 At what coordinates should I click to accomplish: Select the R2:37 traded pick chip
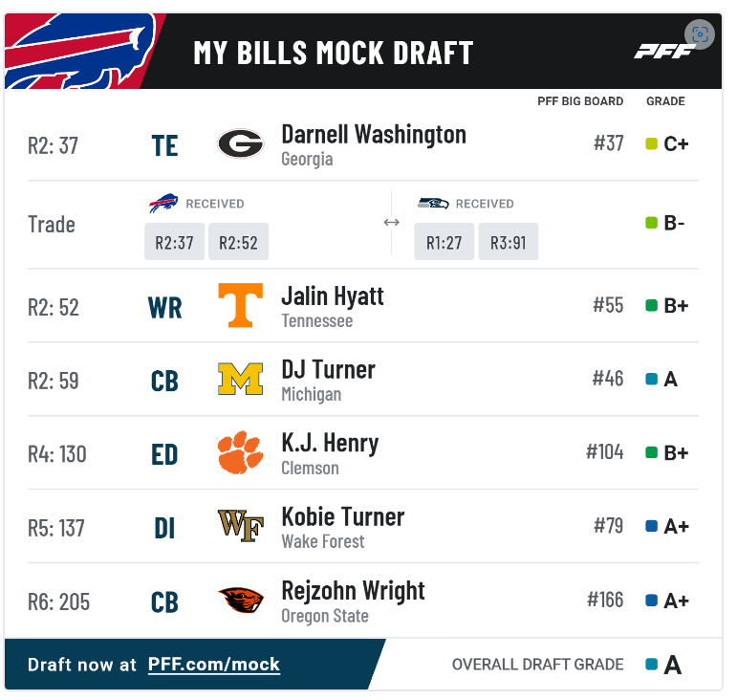[174, 242]
